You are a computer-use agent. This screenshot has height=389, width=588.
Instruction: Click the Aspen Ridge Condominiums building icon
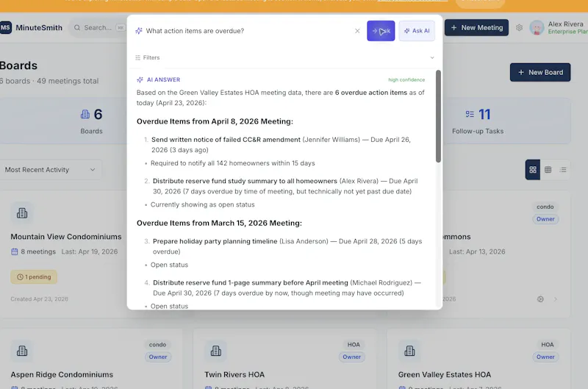22,351
